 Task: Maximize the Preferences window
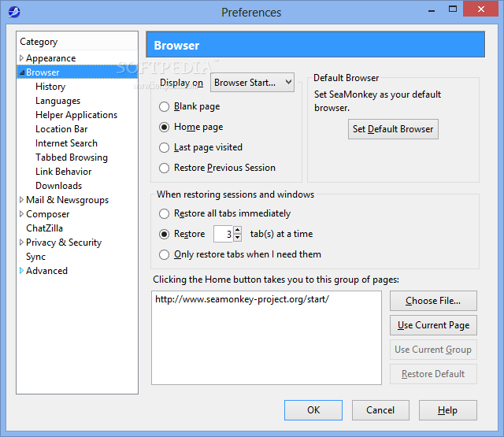(x=453, y=9)
